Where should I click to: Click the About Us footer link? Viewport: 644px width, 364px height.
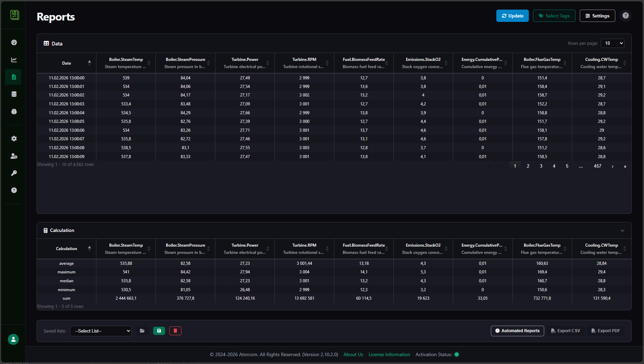[353, 354]
